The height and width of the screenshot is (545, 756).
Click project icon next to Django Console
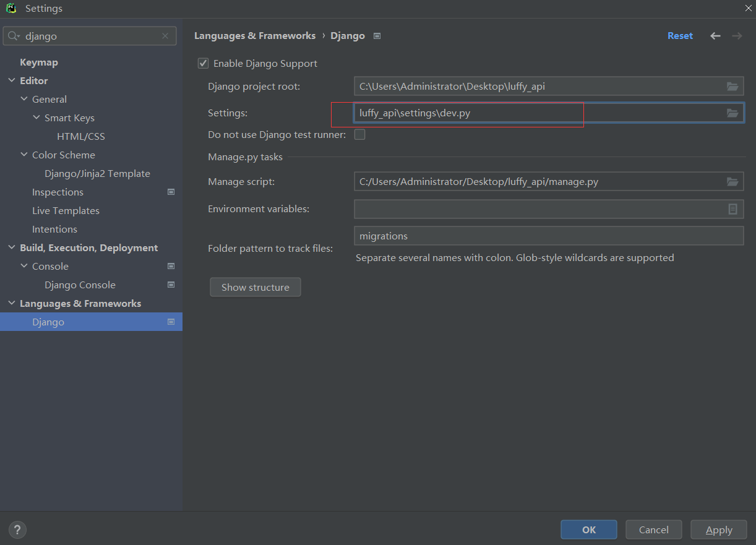(x=171, y=285)
